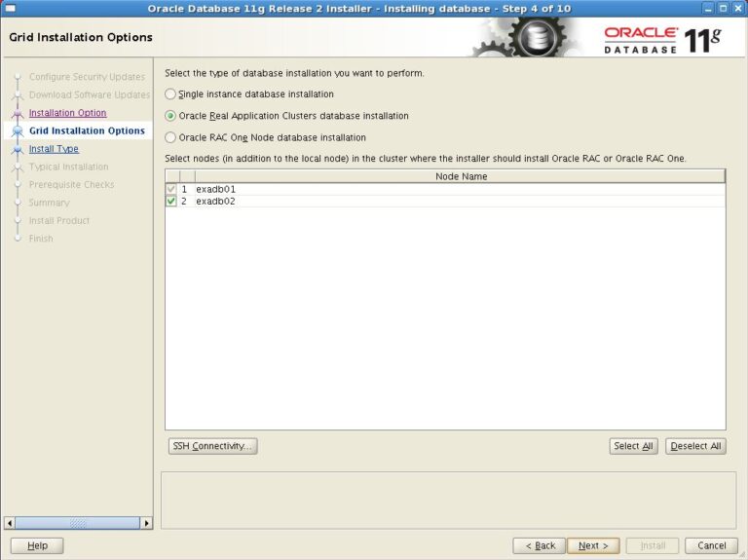Viewport: 748px width, 560px height.
Task: Go to the Next step
Action: pyautogui.click(x=593, y=545)
